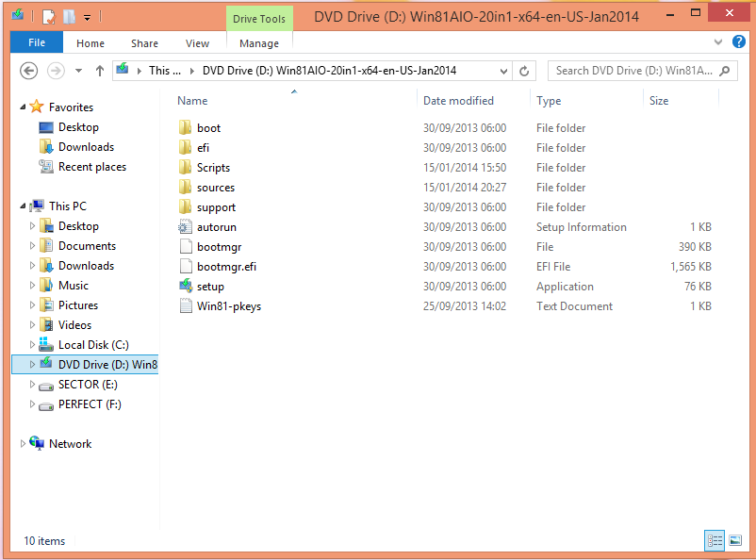Switch to the Home ribbon tab
Screen dimensions: 756x560
[x=90, y=43]
